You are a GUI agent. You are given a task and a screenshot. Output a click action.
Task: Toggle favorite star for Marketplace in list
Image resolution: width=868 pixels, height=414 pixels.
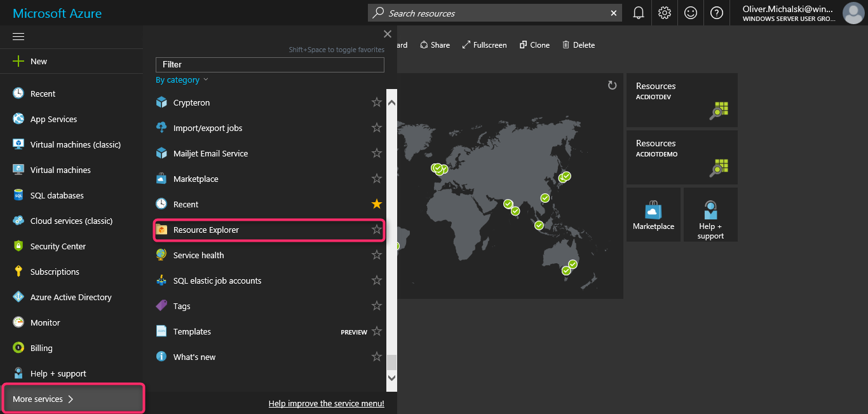(377, 179)
